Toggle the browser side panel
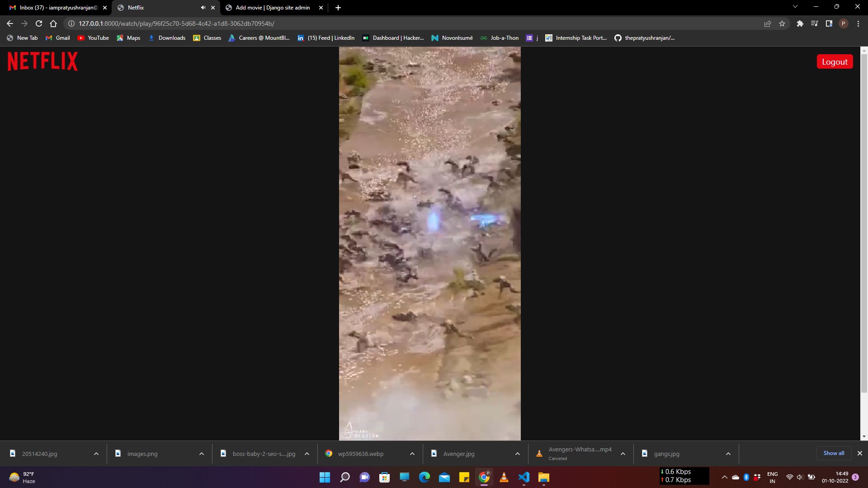The height and width of the screenshot is (488, 868). pyautogui.click(x=829, y=23)
